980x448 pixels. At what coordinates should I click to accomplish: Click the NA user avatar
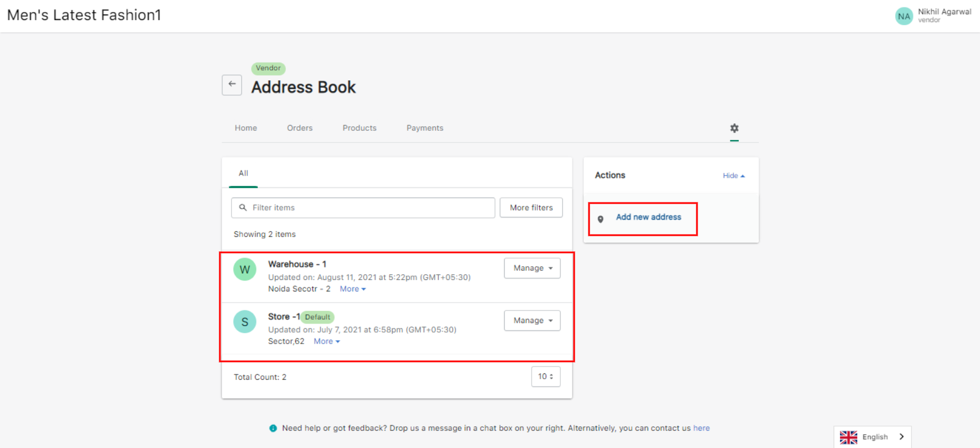(x=904, y=16)
